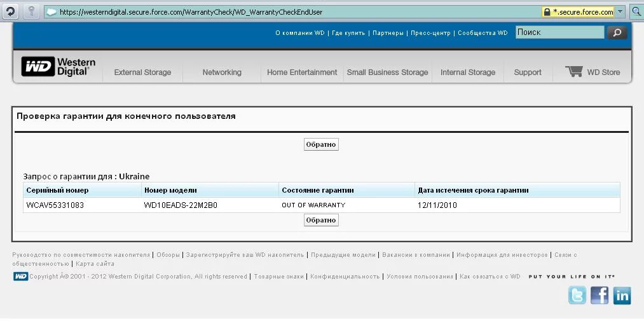
Task: Click the browser magnifier search icon
Action: [636, 11]
